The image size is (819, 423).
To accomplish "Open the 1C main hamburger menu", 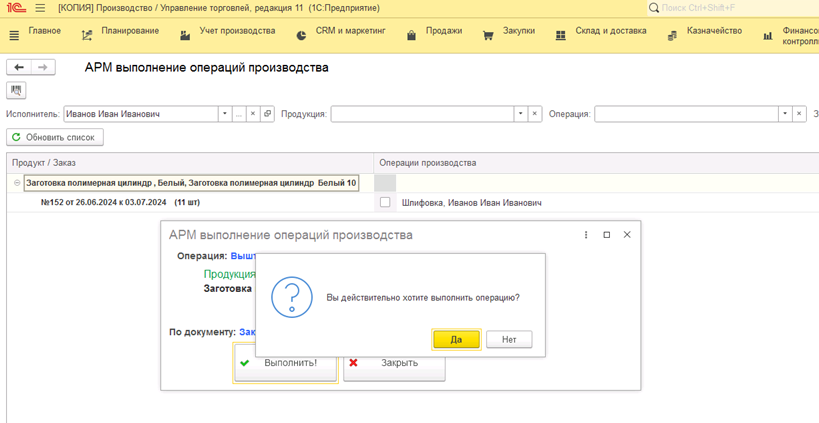I will point(40,8).
